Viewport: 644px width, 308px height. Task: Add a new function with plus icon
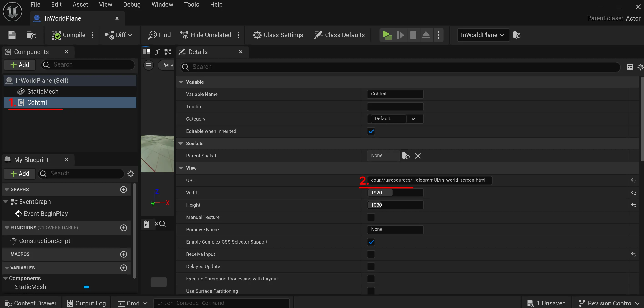124,228
